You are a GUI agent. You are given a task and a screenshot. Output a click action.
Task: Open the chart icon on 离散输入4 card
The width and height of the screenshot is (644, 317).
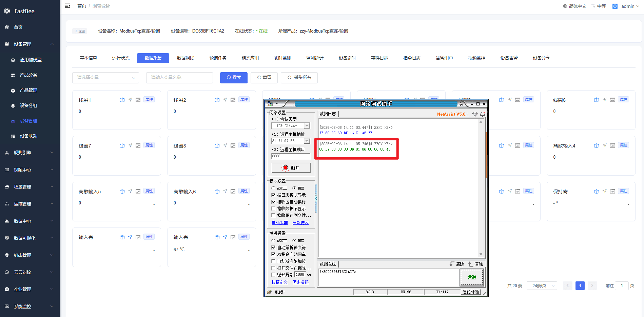click(612, 145)
